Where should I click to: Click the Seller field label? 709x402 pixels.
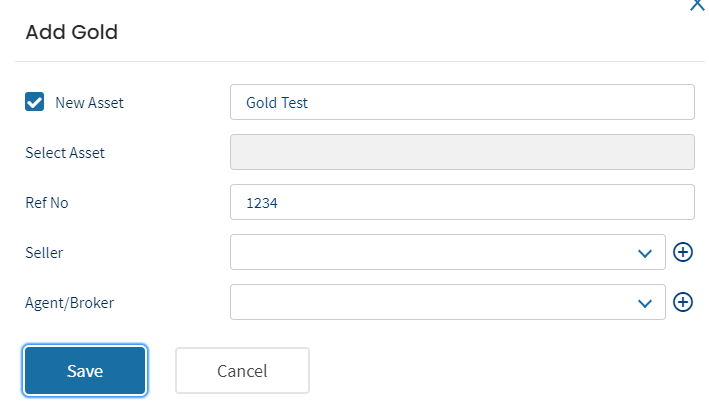44,253
